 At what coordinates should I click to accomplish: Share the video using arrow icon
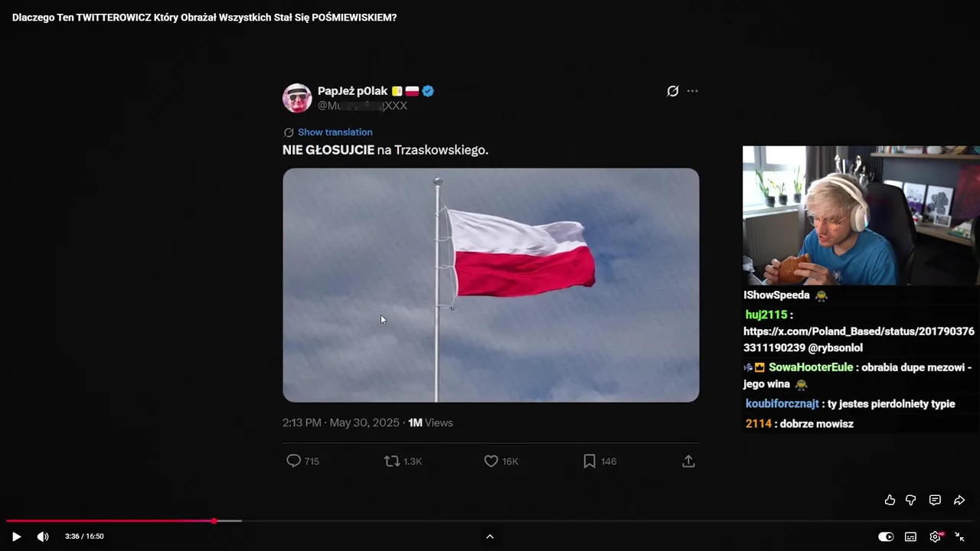(959, 500)
